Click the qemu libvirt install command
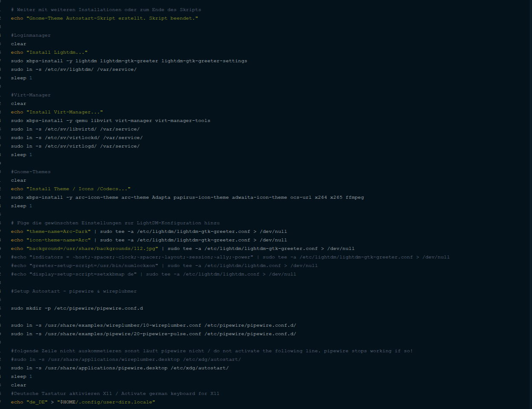The height and width of the screenshot is (409, 532). coord(110,121)
